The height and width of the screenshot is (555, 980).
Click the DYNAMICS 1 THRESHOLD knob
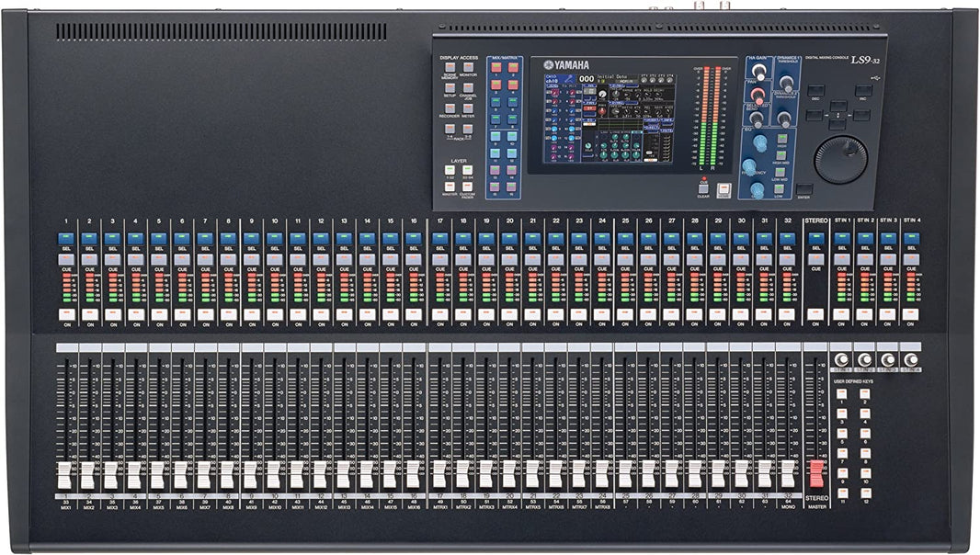click(x=786, y=83)
